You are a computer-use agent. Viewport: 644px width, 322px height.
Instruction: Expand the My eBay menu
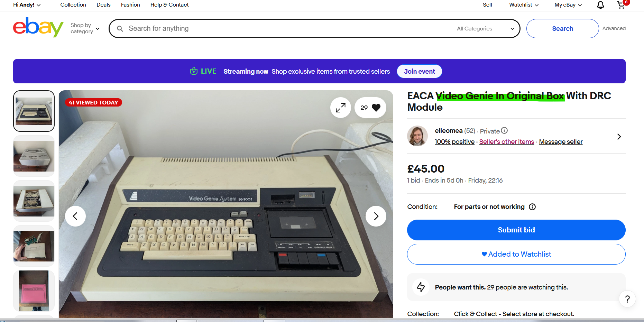[x=568, y=5]
